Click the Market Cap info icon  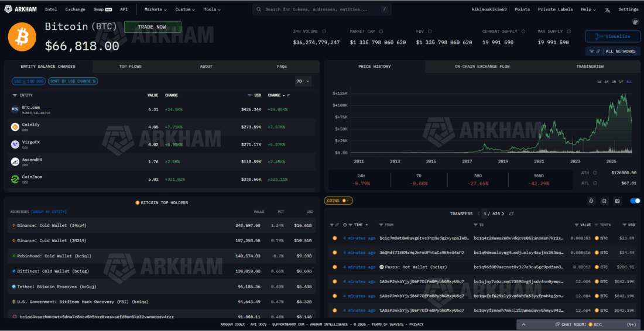(x=381, y=31)
